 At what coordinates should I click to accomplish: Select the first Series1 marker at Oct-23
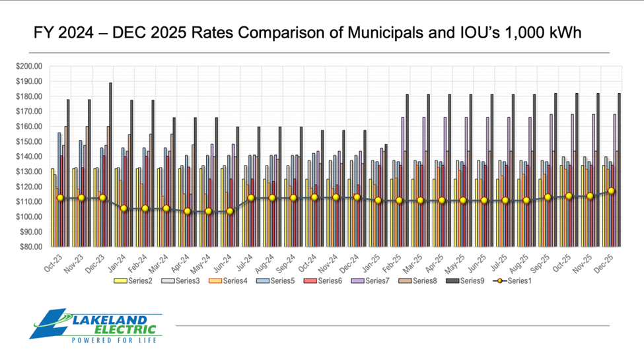tap(60, 197)
